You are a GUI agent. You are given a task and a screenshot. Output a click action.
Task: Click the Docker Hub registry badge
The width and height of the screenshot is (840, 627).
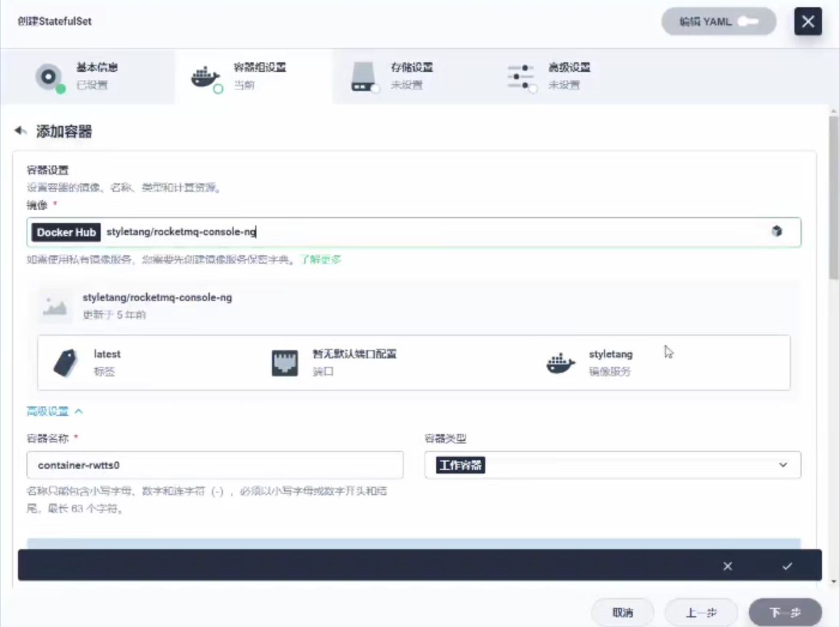click(x=66, y=232)
